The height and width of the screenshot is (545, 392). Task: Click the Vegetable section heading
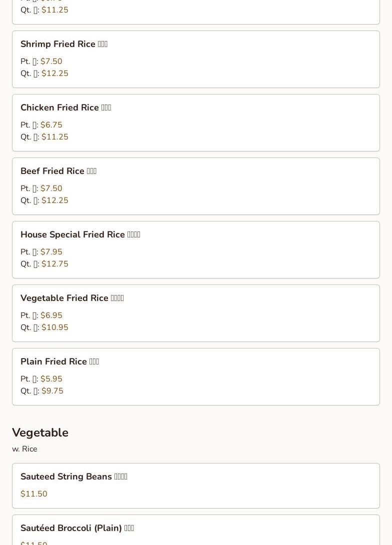point(40,432)
